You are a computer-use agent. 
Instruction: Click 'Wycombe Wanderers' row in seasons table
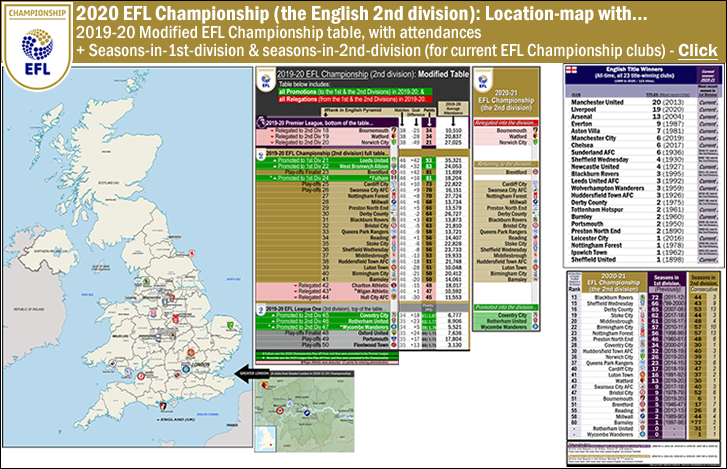click(x=644, y=435)
